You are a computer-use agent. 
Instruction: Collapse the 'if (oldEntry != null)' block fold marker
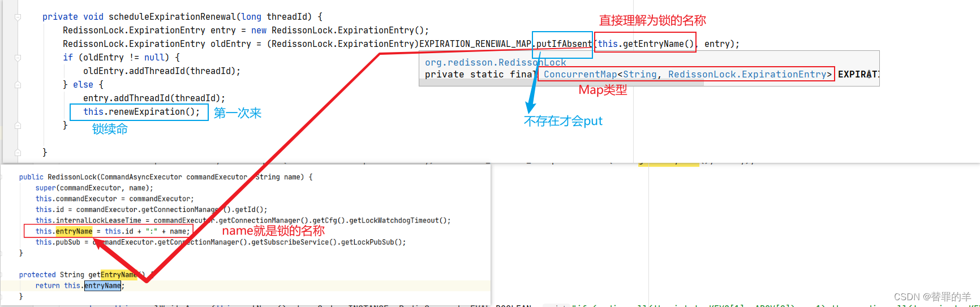(x=18, y=58)
